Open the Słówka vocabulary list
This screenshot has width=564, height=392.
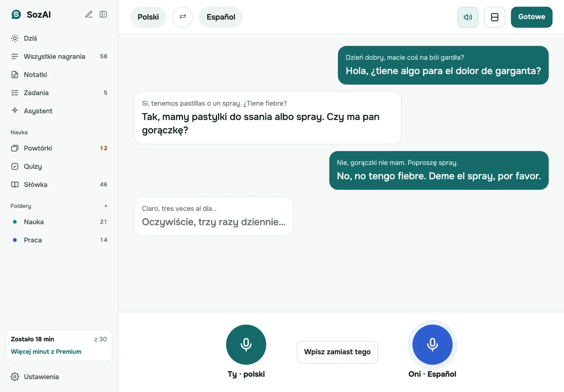coord(59,184)
